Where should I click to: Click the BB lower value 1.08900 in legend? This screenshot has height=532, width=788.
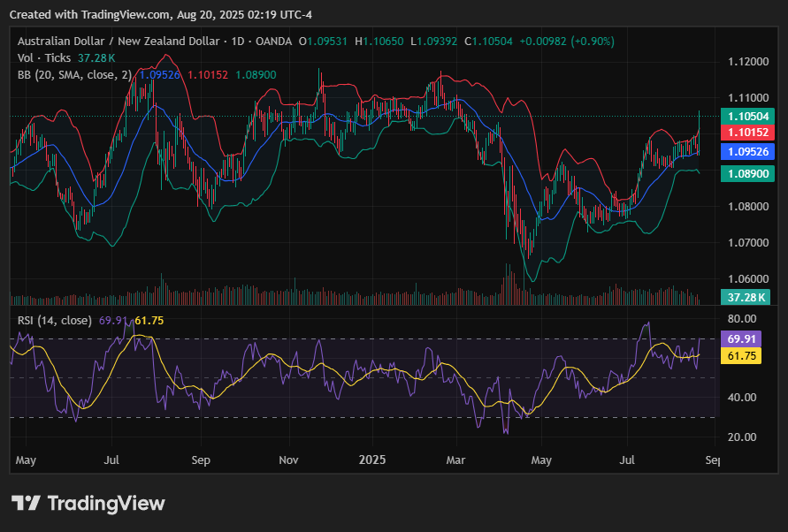[256, 75]
